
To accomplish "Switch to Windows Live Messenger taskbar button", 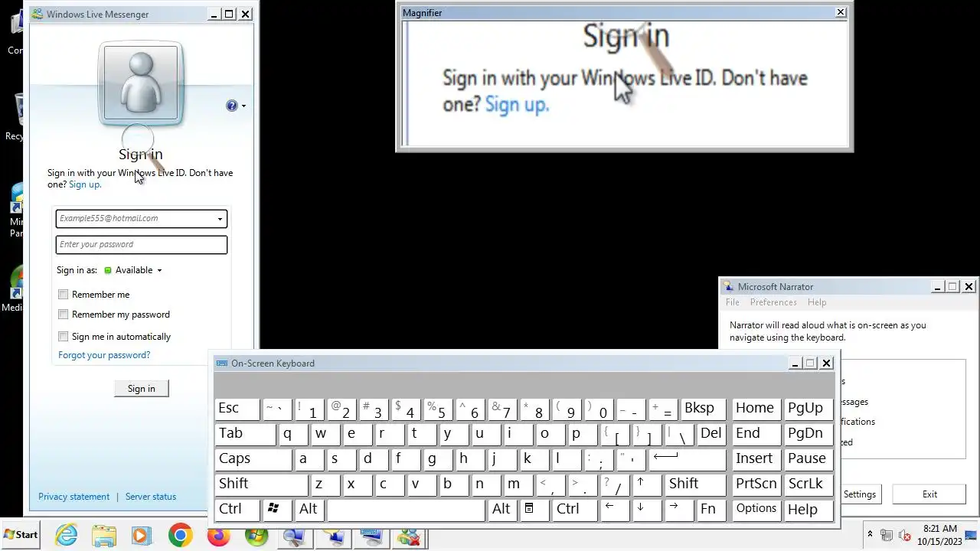I will click(410, 536).
